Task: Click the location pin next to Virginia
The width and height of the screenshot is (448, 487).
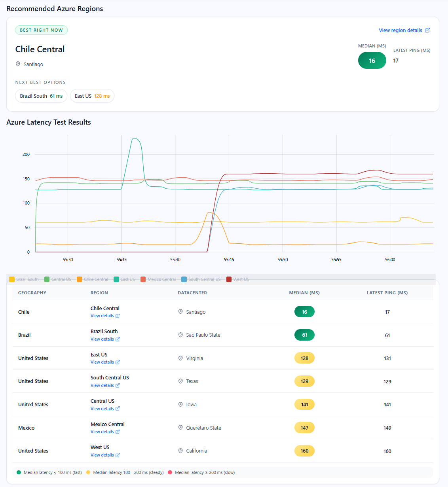Action: click(x=180, y=358)
